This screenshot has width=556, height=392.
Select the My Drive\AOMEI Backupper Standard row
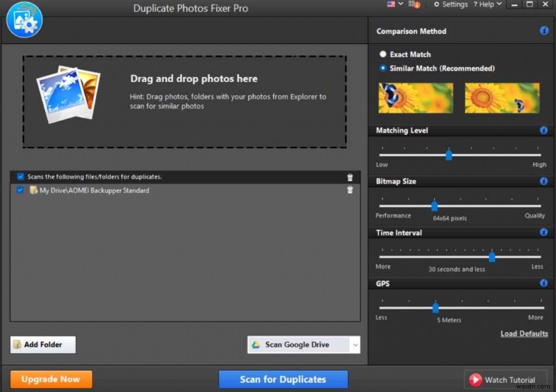coord(185,190)
